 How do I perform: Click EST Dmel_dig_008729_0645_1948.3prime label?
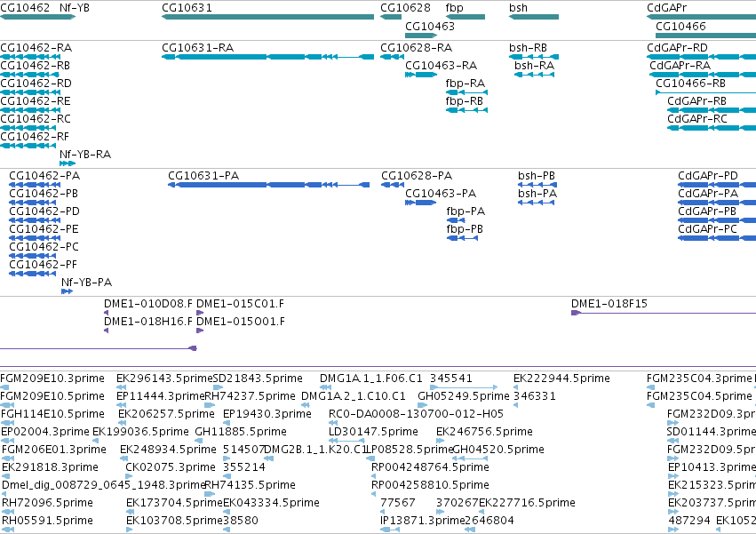pos(104,485)
